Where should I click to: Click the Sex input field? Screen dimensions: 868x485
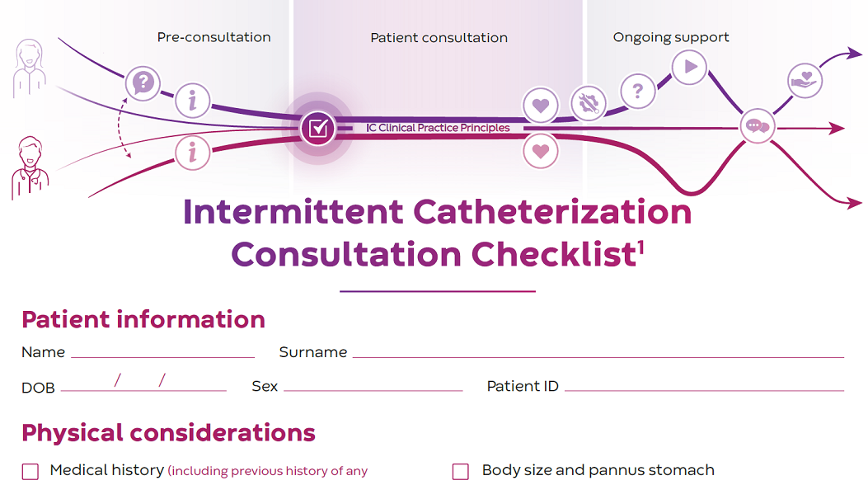373,384
